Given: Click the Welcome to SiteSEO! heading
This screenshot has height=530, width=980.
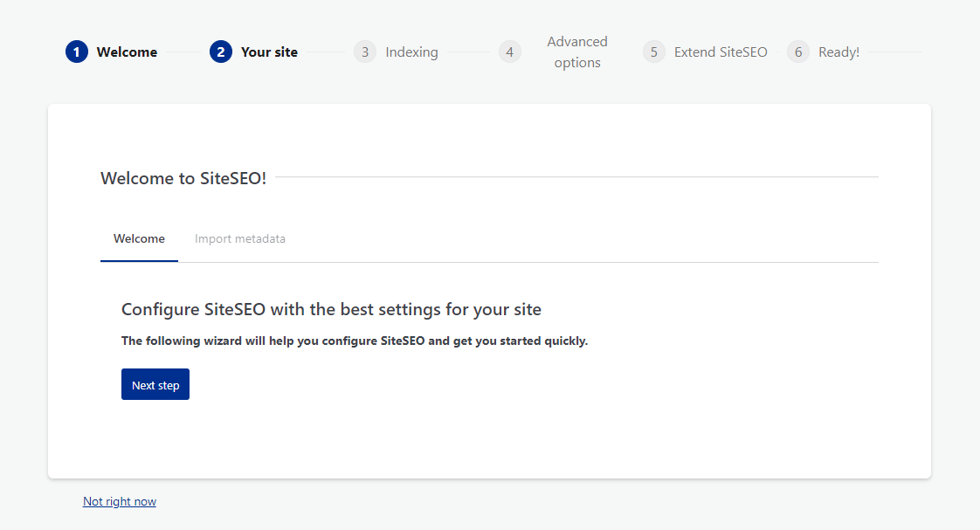Looking at the screenshot, I should pyautogui.click(x=183, y=178).
